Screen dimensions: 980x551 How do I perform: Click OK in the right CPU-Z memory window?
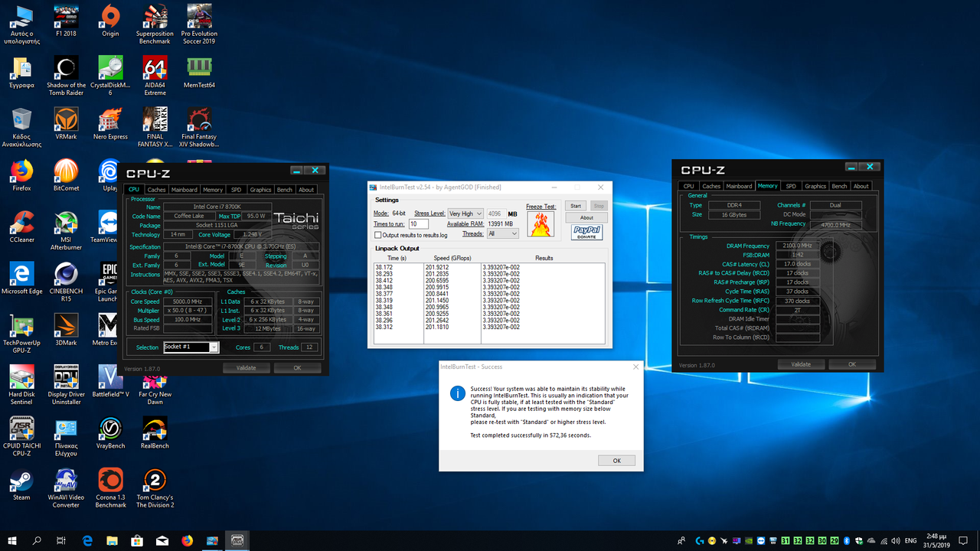pyautogui.click(x=852, y=364)
